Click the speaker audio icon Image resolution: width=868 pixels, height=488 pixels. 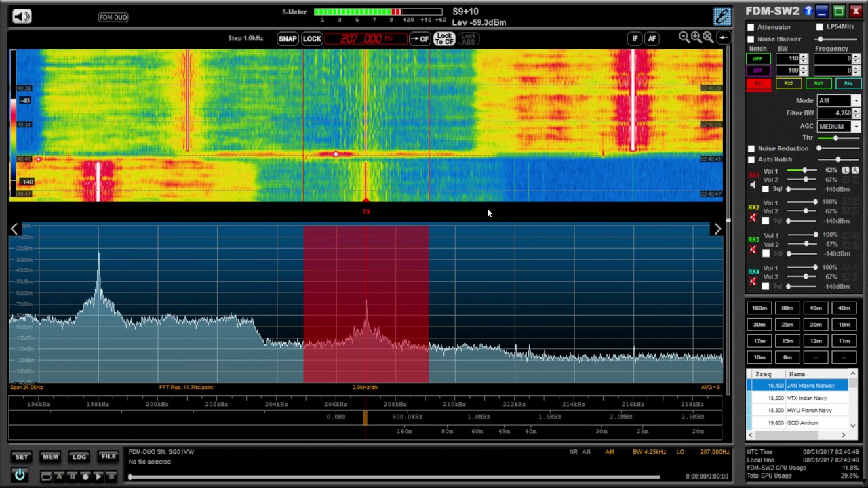[x=22, y=16]
